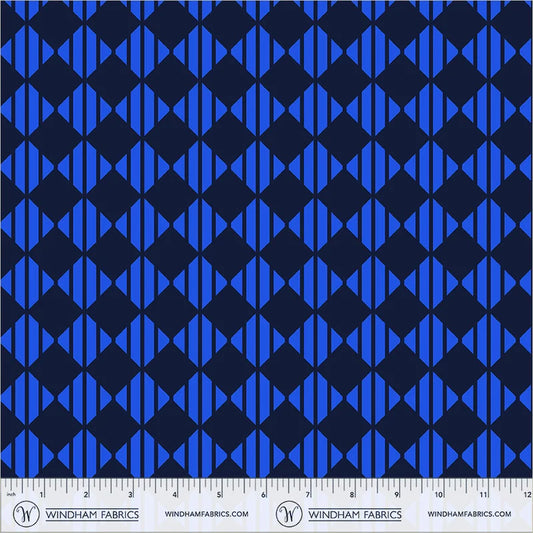Screen dimensions: 533x533
Task: Click the right WINDHAM FABRICS brand text
Action: click(355, 515)
